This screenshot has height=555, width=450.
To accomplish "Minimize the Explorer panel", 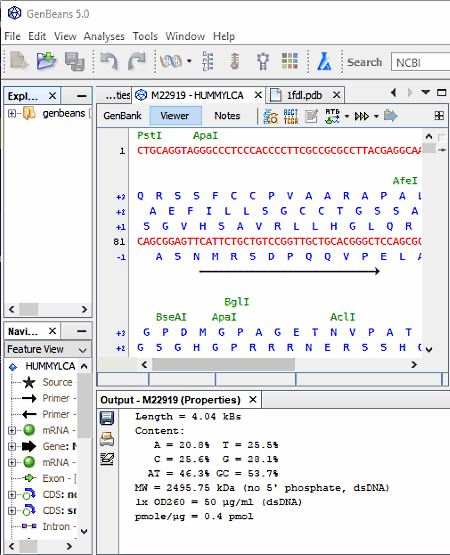I will pos(81,96).
